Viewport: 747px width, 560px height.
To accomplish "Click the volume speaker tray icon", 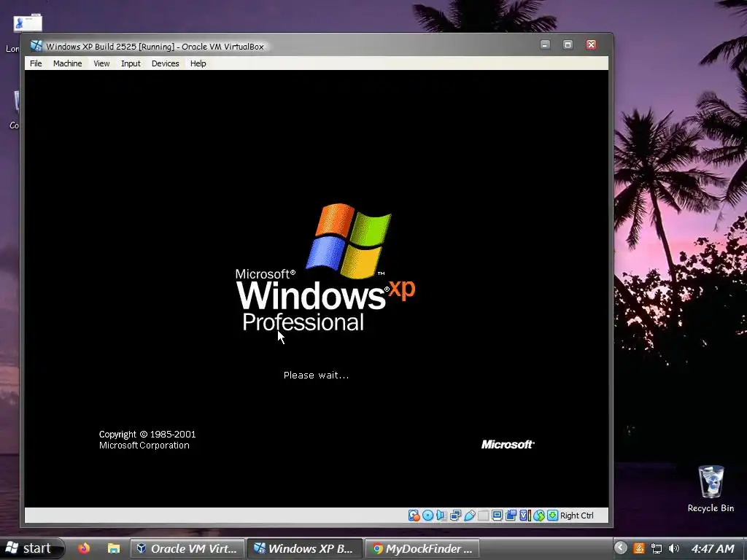I will tap(673, 548).
